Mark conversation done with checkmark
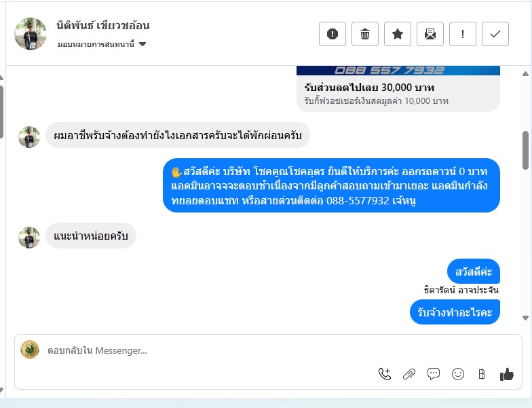 point(495,34)
